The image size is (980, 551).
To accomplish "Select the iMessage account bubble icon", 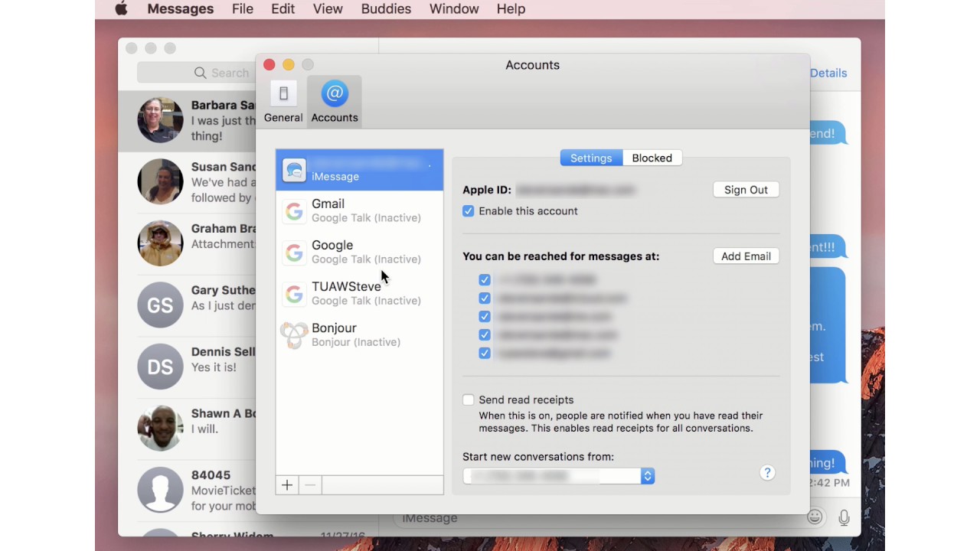I will click(294, 169).
